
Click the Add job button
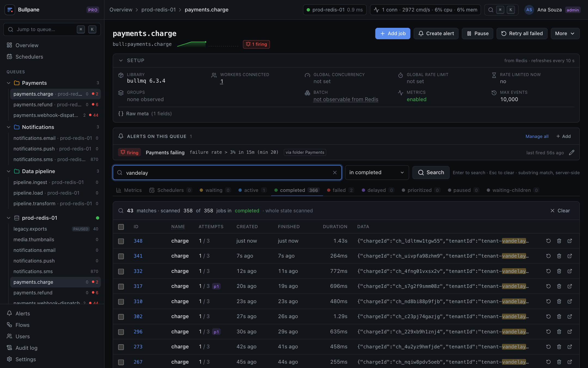pos(393,34)
